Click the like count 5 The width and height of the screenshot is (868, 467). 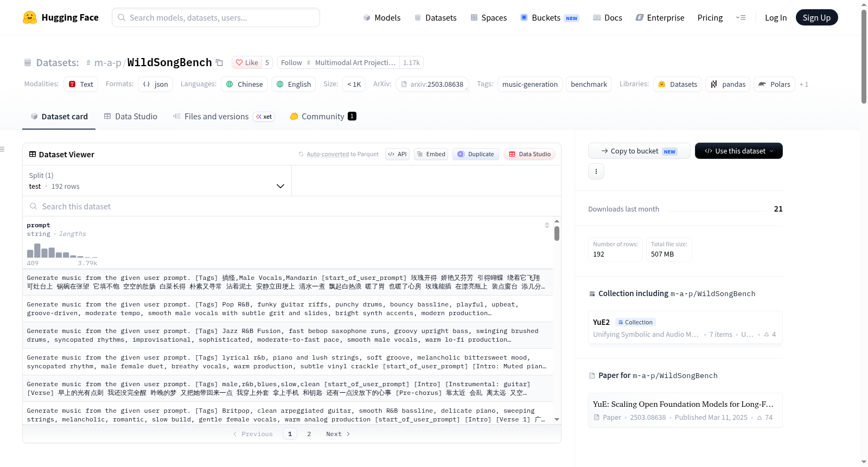[267, 62]
